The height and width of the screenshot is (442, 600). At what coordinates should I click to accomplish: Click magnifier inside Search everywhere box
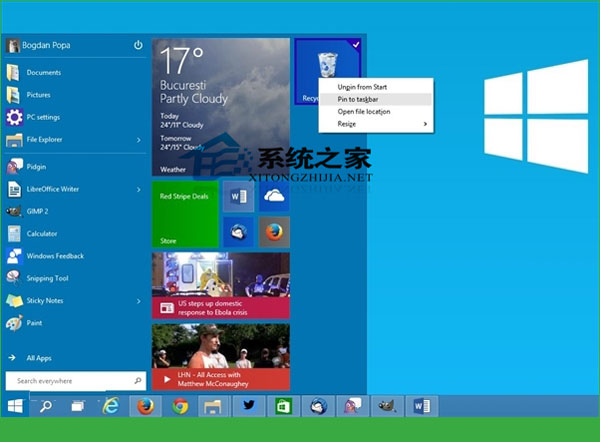[138, 381]
